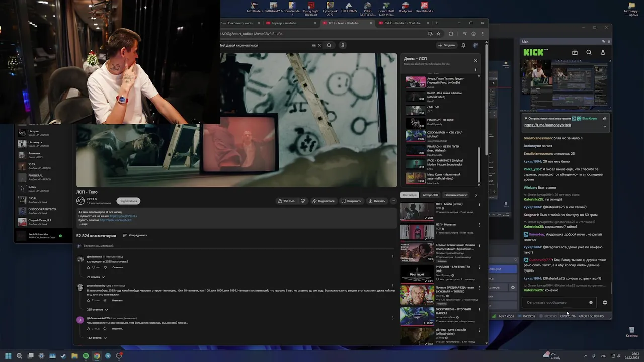This screenshot has width=644, height=362.
Task: Click the Создать button on YouTube
Action: (x=446, y=45)
